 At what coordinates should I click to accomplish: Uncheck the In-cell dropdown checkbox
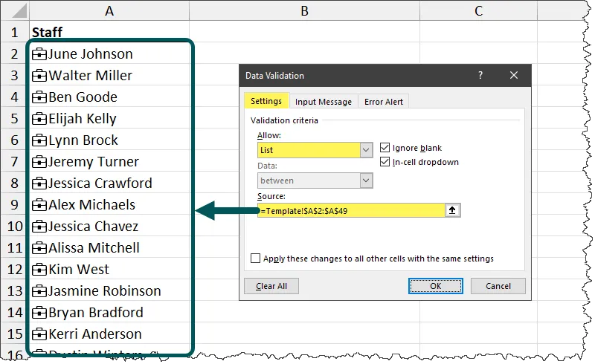(385, 162)
